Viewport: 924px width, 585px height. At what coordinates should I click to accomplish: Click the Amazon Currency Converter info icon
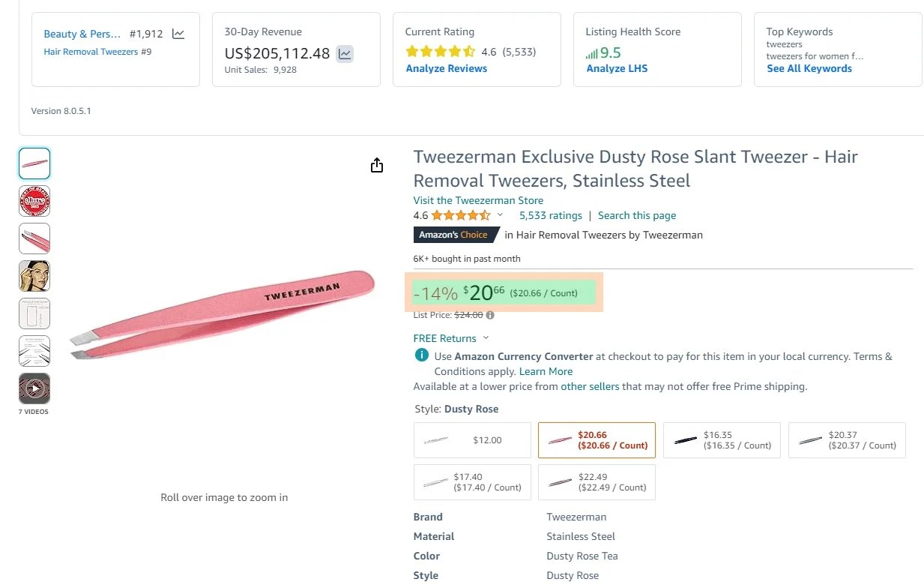pos(420,356)
